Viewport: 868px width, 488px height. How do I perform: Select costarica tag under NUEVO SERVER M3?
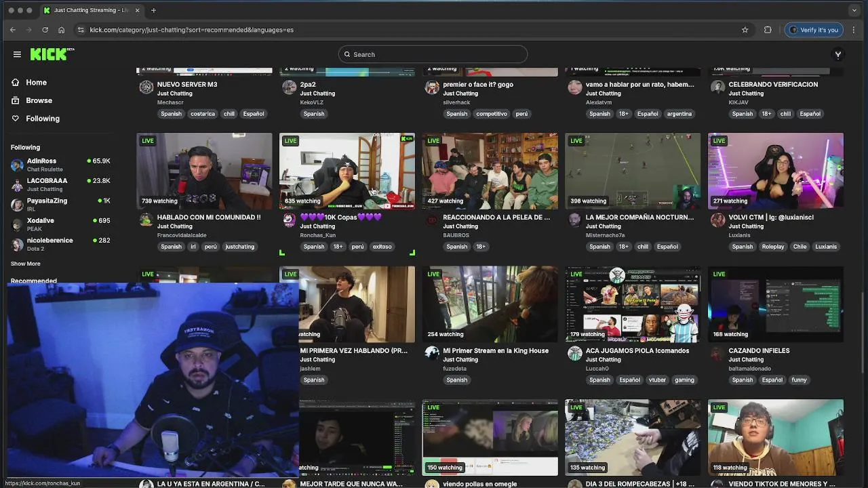(x=202, y=114)
